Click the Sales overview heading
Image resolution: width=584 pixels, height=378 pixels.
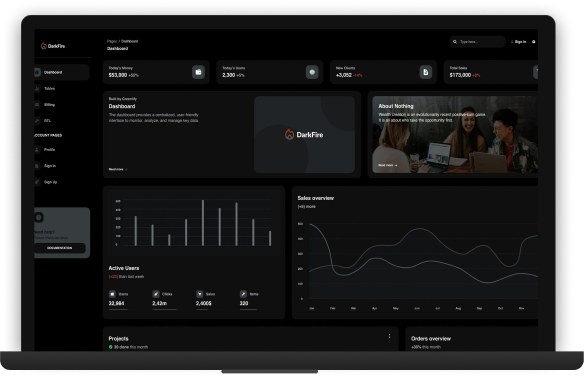pyautogui.click(x=316, y=198)
